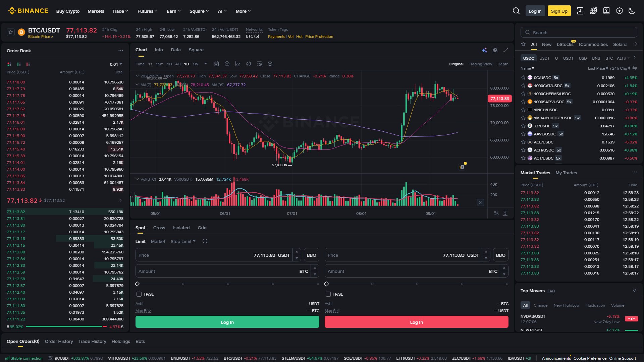
Task: Show buy orders only view icon
Action: [19, 64]
